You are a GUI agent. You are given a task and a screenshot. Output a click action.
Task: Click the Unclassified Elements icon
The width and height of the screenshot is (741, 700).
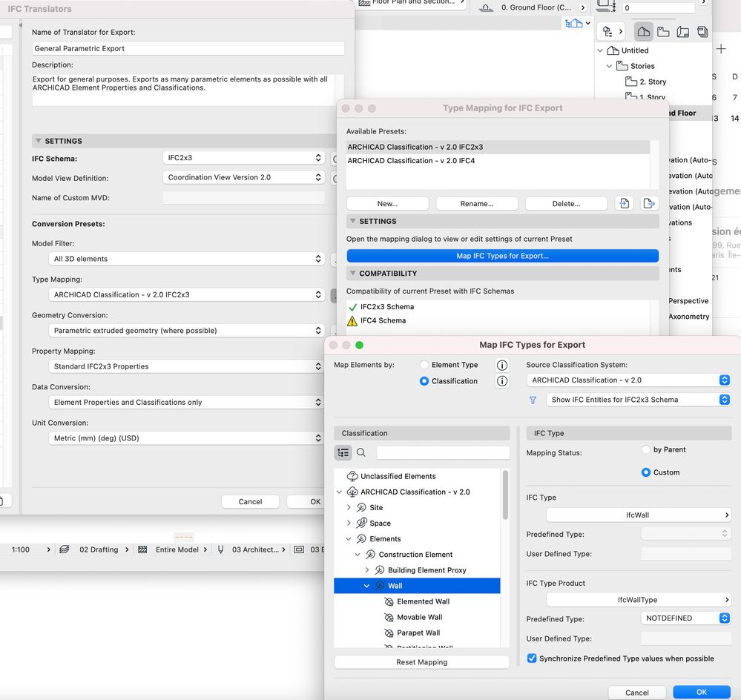point(352,476)
